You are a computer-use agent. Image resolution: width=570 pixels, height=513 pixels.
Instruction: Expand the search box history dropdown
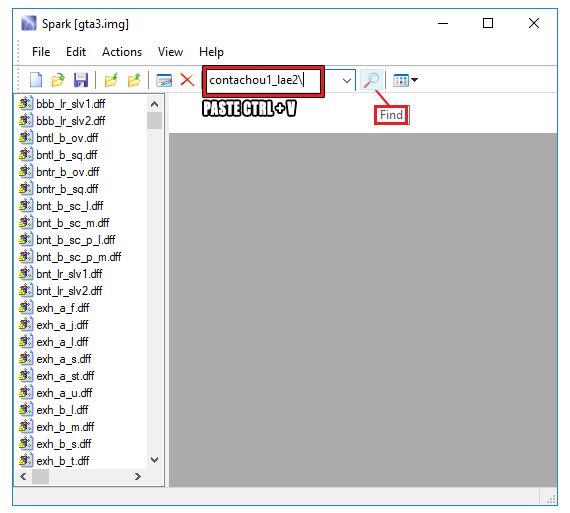click(347, 80)
